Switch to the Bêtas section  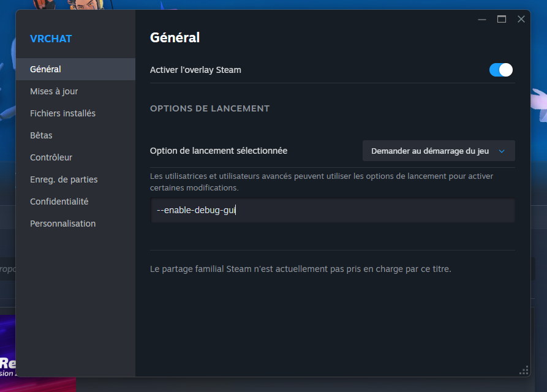coord(76,135)
